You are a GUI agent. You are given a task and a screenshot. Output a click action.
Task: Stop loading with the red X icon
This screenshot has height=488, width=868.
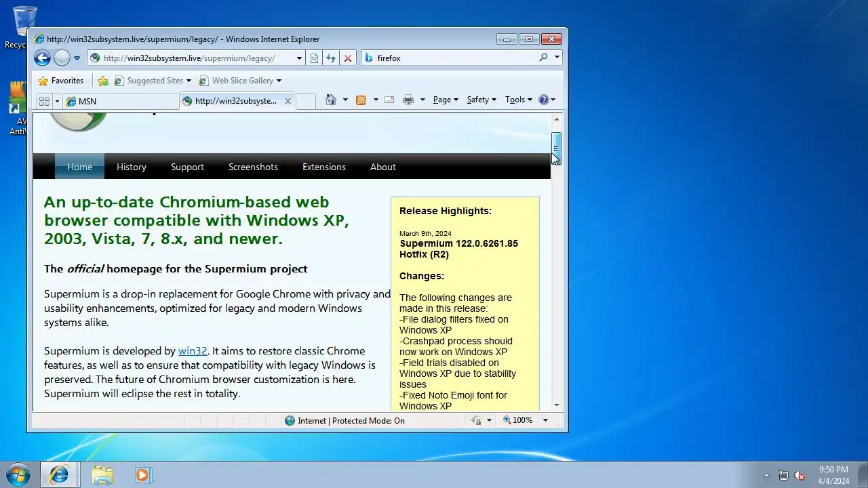tap(348, 58)
